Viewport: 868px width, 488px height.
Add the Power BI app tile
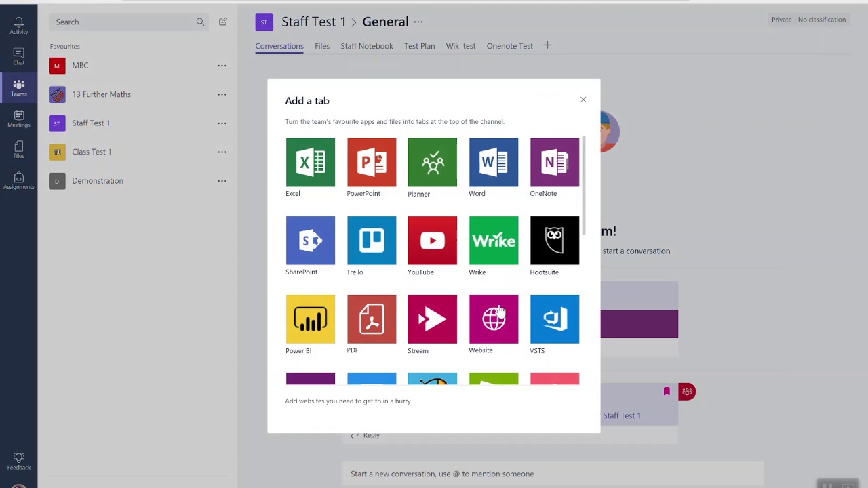point(311,319)
